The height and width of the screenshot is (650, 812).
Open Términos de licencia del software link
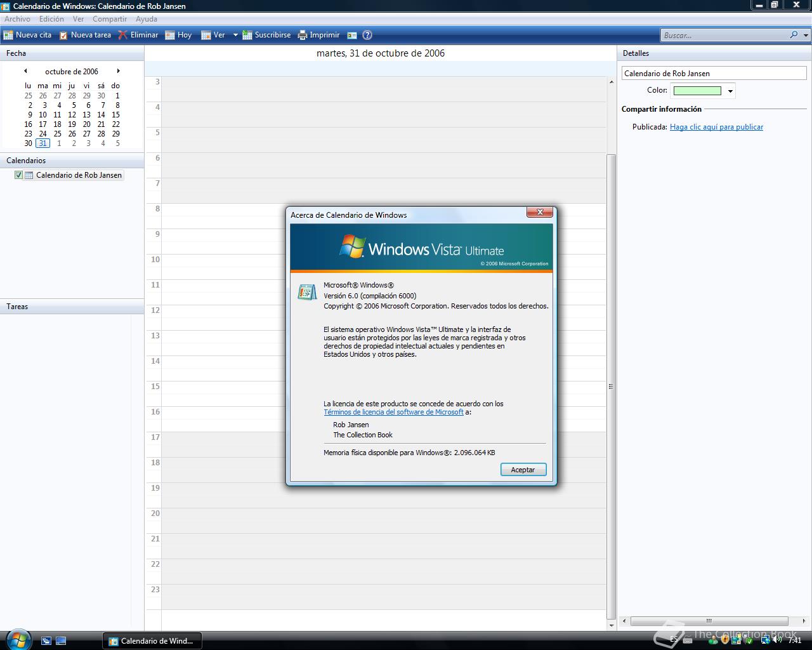[x=393, y=412]
